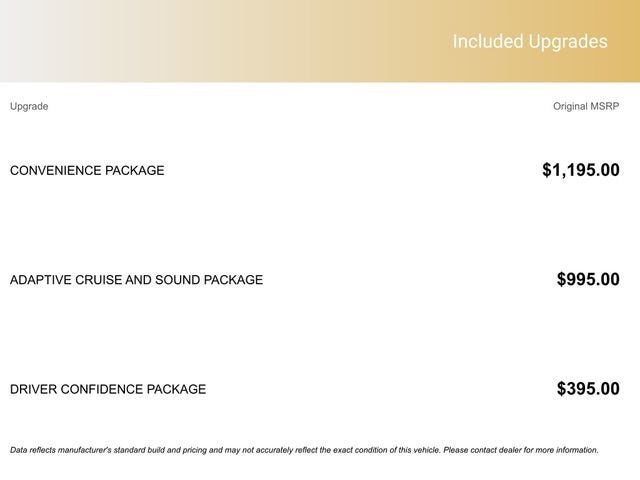Viewport: 640px width, 480px height.
Task: Click the Included Upgrades heading
Action: pyautogui.click(x=529, y=42)
